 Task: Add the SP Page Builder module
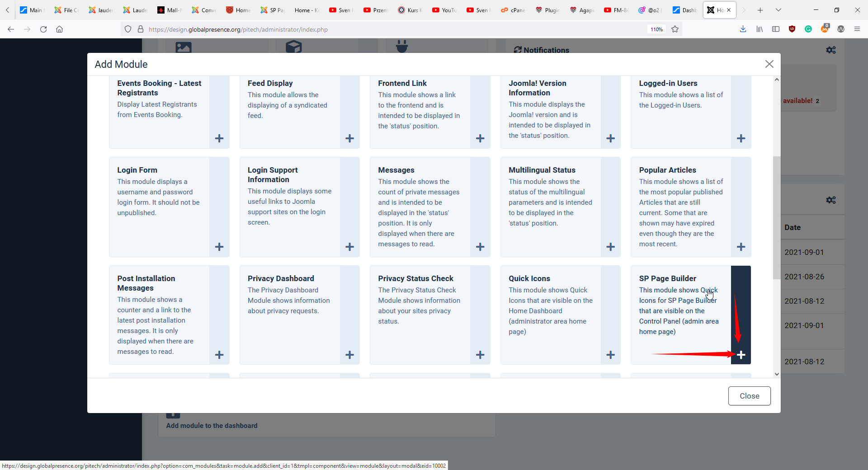click(741, 355)
